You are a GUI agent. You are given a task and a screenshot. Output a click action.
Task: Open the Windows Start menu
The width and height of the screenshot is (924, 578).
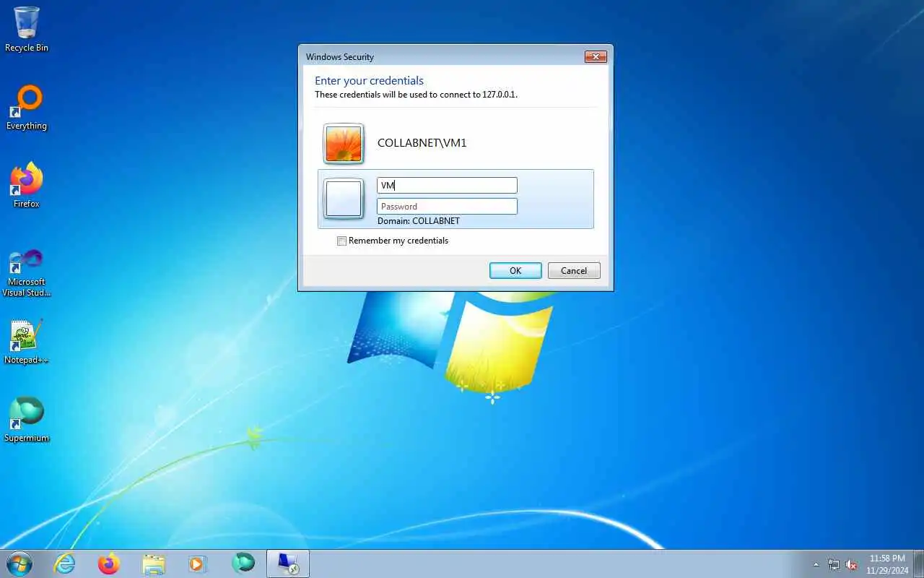point(19,564)
